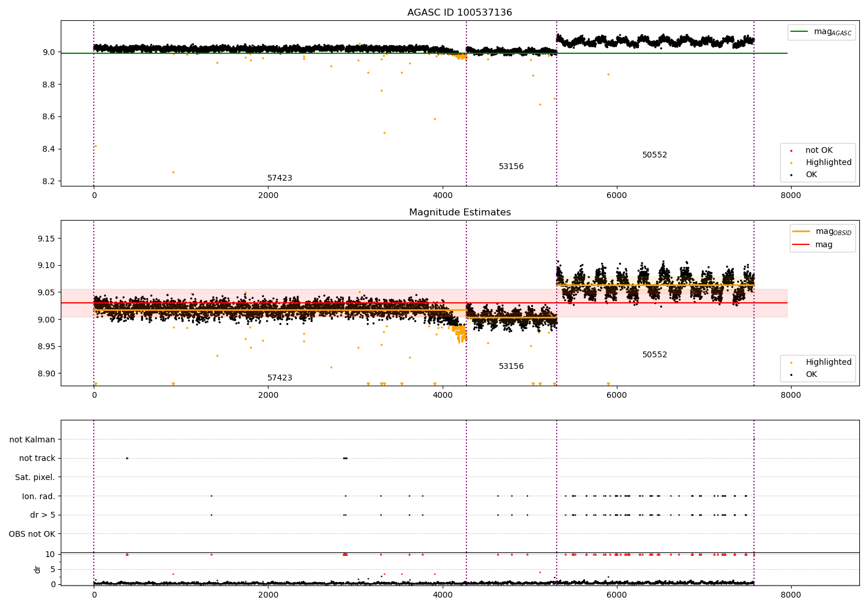Click x-axis tick 8000 under the bottom flags plot
Viewport: 868px width, 608px height.
click(x=791, y=595)
